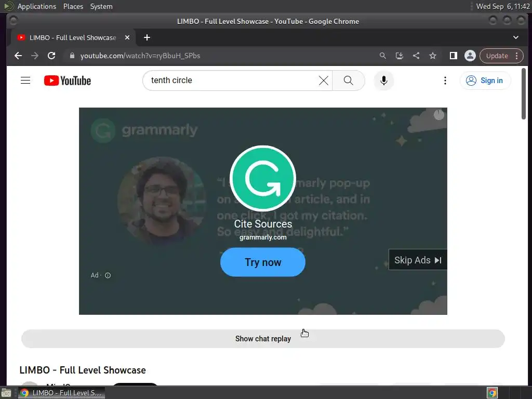
Task: Open Chrome zoom magnifier icon
Action: pyautogui.click(x=382, y=56)
